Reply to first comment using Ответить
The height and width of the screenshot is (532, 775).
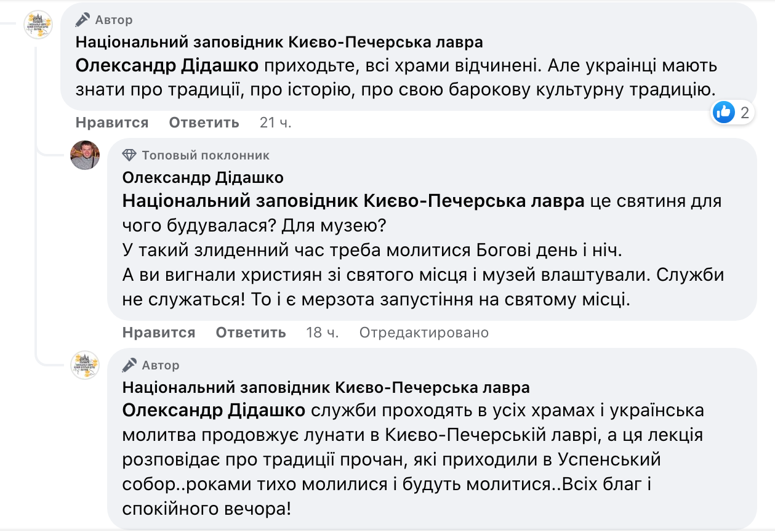pyautogui.click(x=204, y=123)
